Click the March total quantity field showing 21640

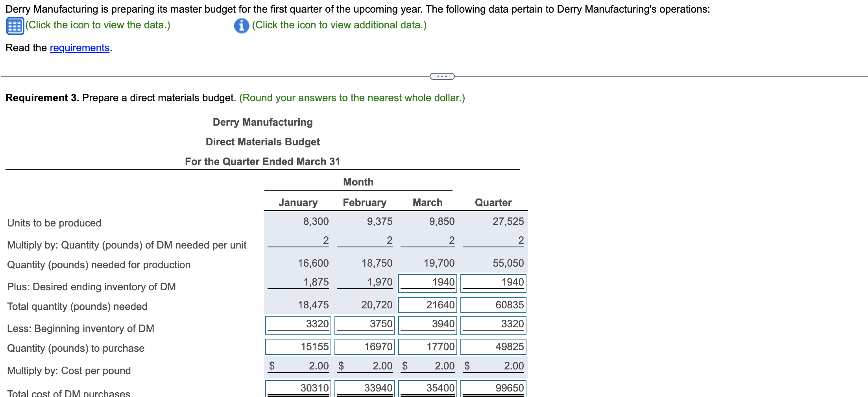pyautogui.click(x=427, y=304)
